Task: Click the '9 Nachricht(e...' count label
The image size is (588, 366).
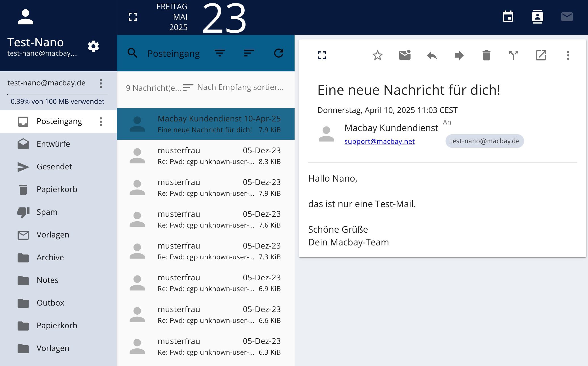Action: point(153,88)
